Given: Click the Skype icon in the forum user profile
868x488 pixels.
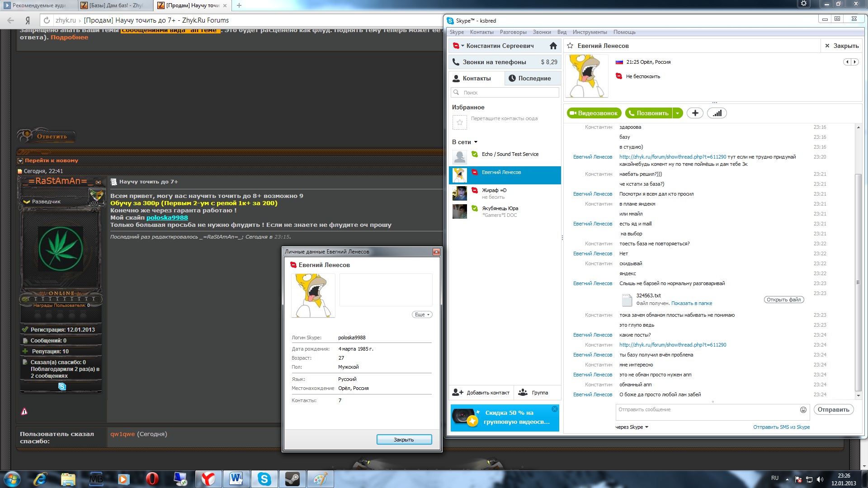Looking at the screenshot, I should pos(62,386).
